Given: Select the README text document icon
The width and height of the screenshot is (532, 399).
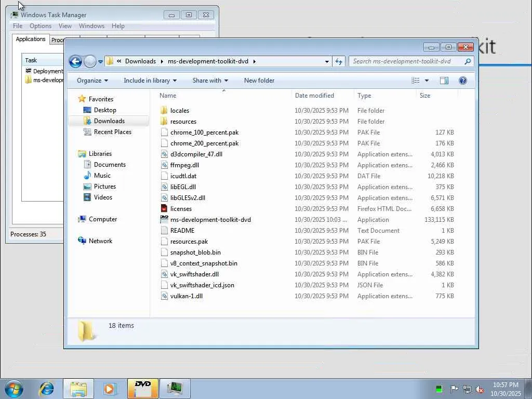Looking at the screenshot, I should click(x=164, y=231).
